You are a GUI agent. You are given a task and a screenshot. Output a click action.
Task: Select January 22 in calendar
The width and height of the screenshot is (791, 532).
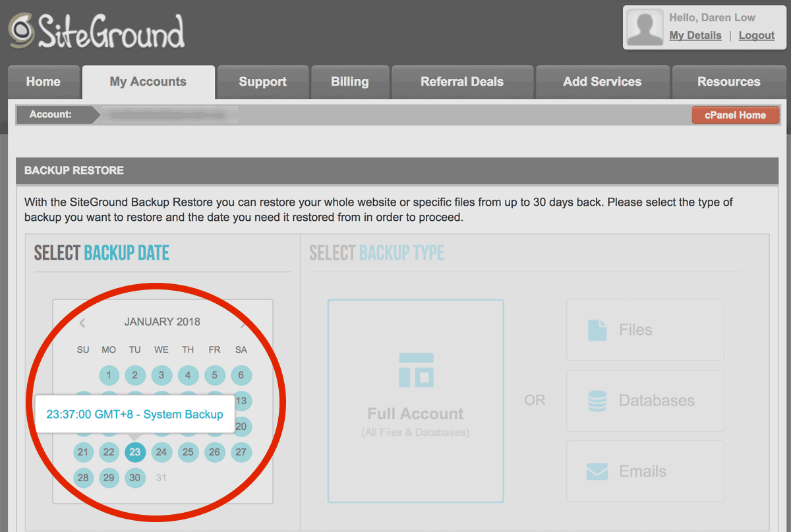coord(109,452)
